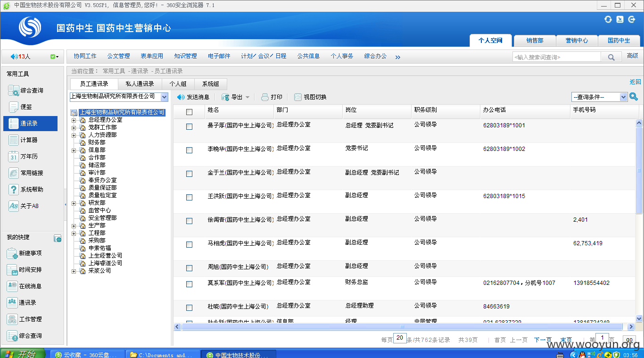
Task: Tick the checkbox for 徐闻青
Action: pos(189,221)
